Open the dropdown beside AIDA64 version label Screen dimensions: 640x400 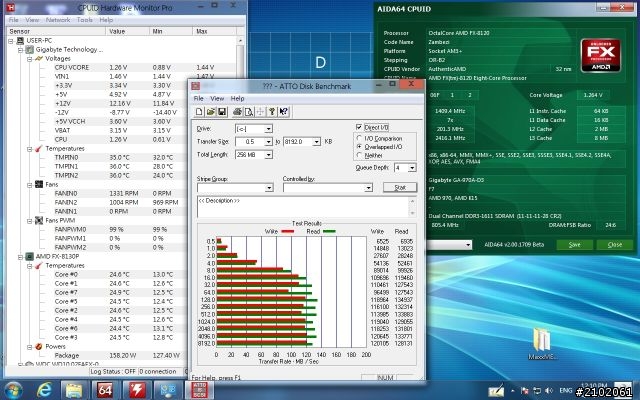(468, 245)
